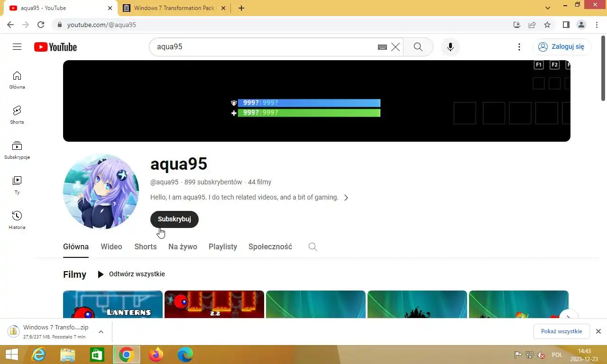Close the downloads bar
This screenshot has height=364, width=607.
click(598, 331)
